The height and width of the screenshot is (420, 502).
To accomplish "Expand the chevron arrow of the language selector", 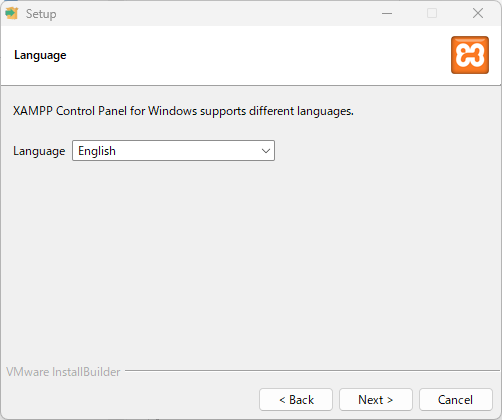I will pos(266,151).
